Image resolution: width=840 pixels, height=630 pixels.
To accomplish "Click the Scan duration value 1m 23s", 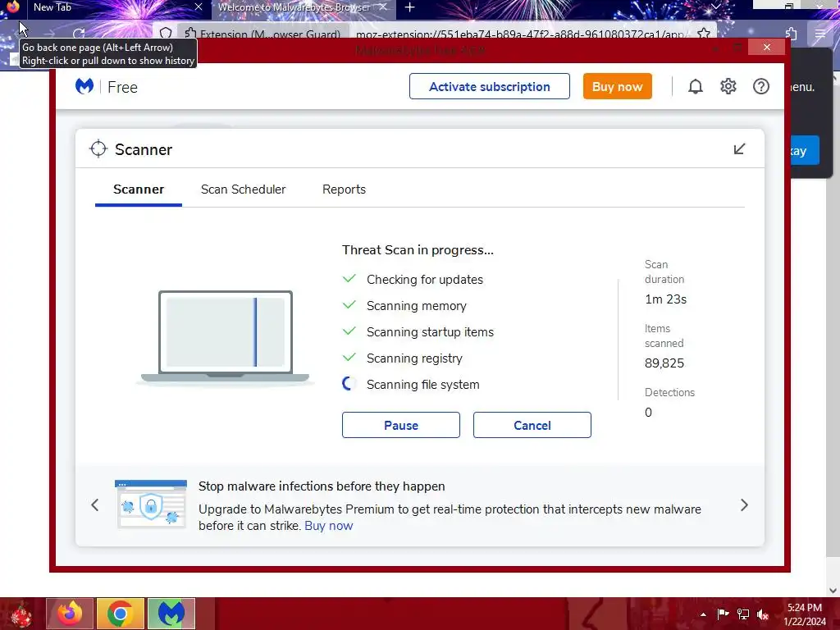I will click(665, 299).
